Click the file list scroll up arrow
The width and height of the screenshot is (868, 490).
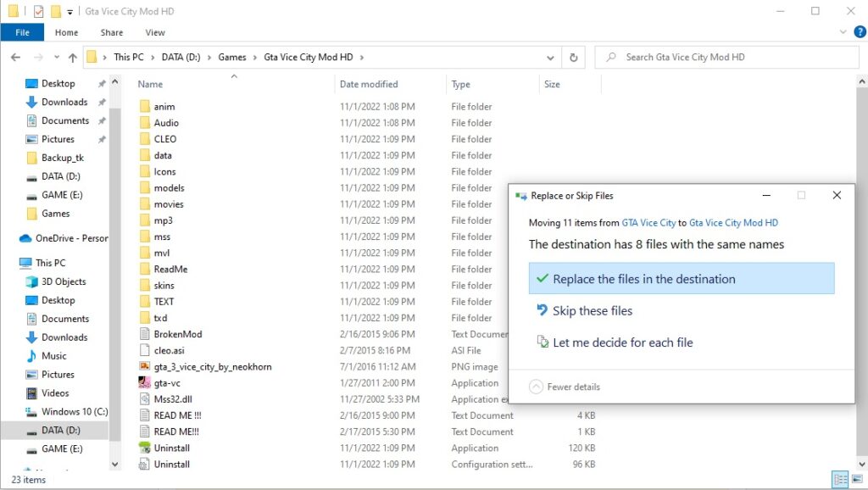click(862, 81)
